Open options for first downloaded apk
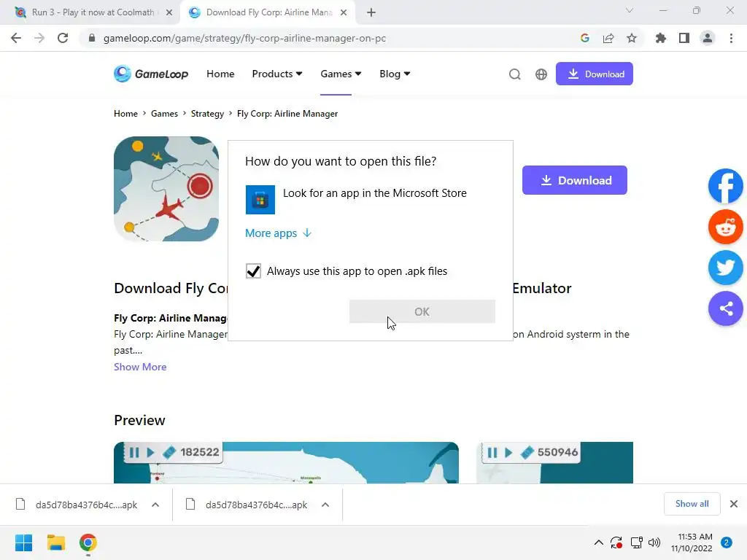 pyautogui.click(x=155, y=505)
